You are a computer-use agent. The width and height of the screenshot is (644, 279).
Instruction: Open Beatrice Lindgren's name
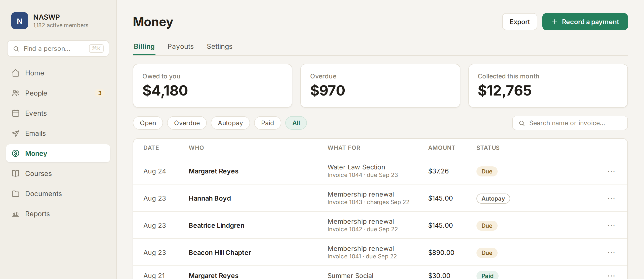(217, 225)
